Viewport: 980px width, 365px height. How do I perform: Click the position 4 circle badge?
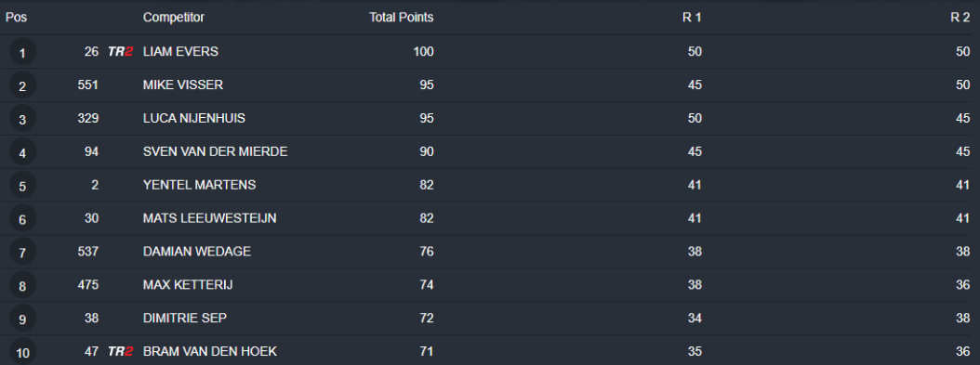(22, 152)
